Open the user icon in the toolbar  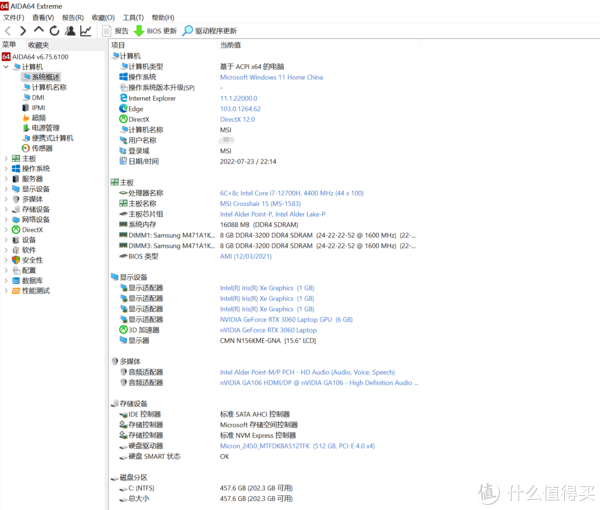(70, 31)
